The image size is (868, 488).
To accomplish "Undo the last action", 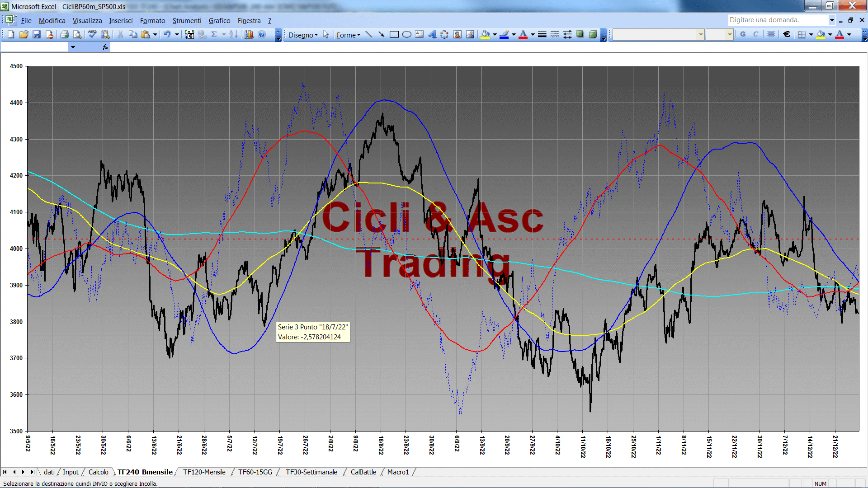I will point(167,34).
